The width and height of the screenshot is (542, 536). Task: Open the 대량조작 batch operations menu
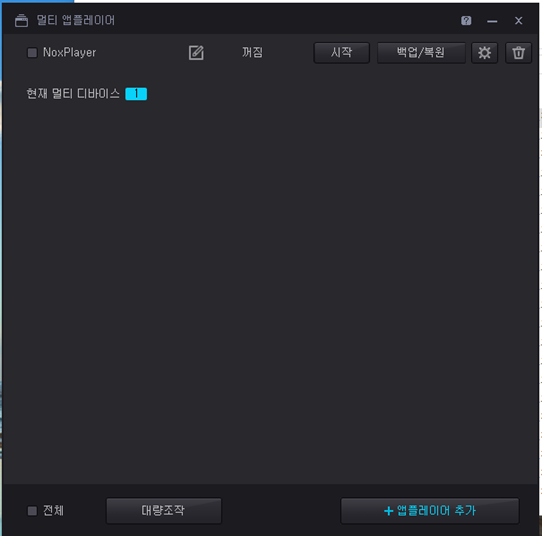163,510
